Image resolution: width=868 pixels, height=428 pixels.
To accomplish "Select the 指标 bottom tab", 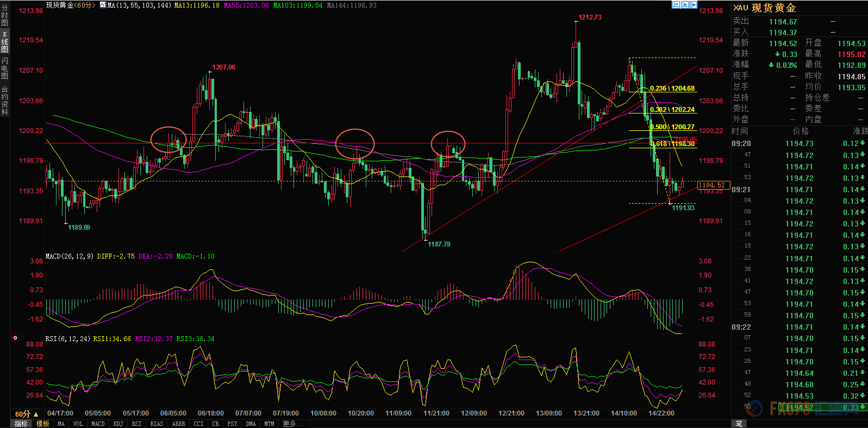I will click(x=21, y=424).
